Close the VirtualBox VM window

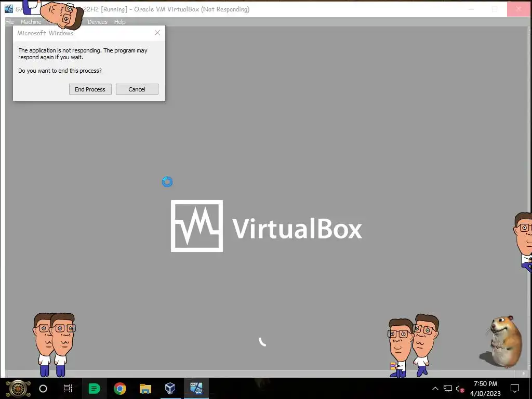pos(519,9)
